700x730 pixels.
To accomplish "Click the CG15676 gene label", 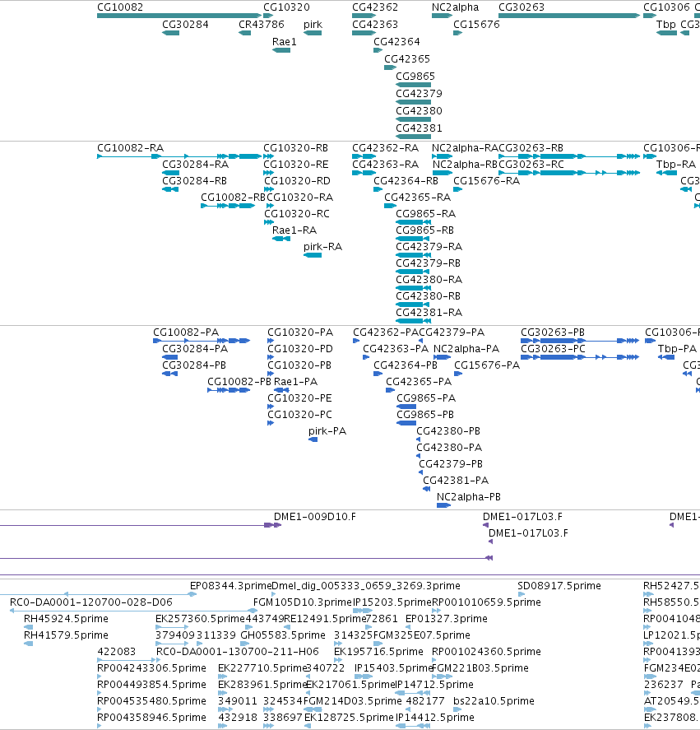I will coord(476,25).
